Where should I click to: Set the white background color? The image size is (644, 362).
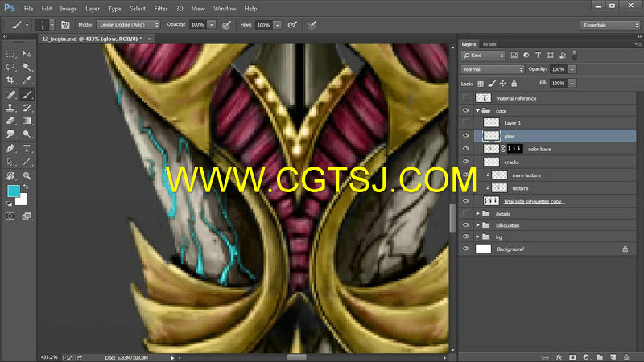[x=23, y=200]
